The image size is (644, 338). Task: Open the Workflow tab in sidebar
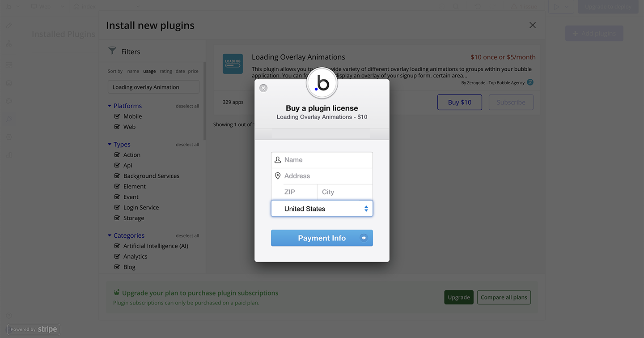click(x=9, y=44)
